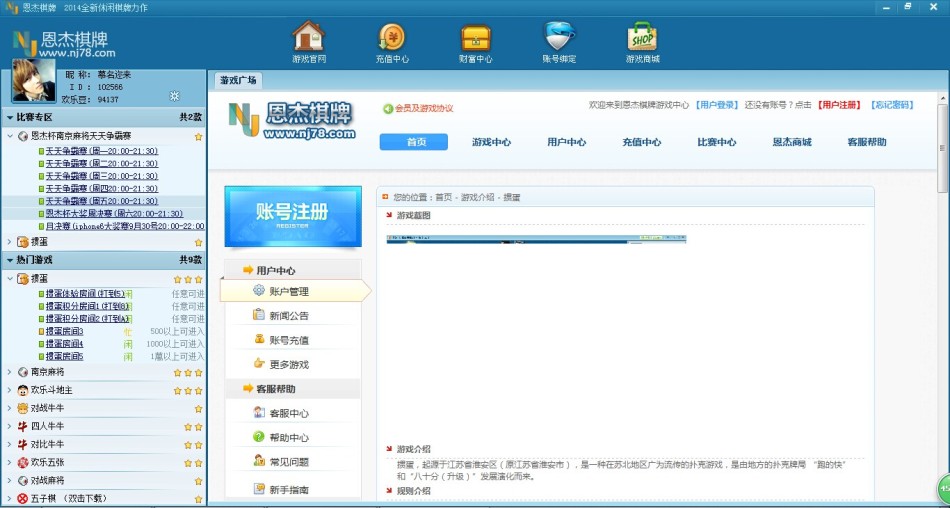Click the 用户登录 link

pyautogui.click(x=717, y=105)
